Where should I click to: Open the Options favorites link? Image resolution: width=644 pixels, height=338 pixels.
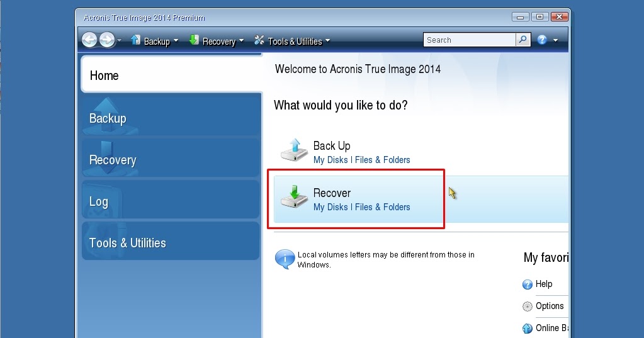point(550,306)
